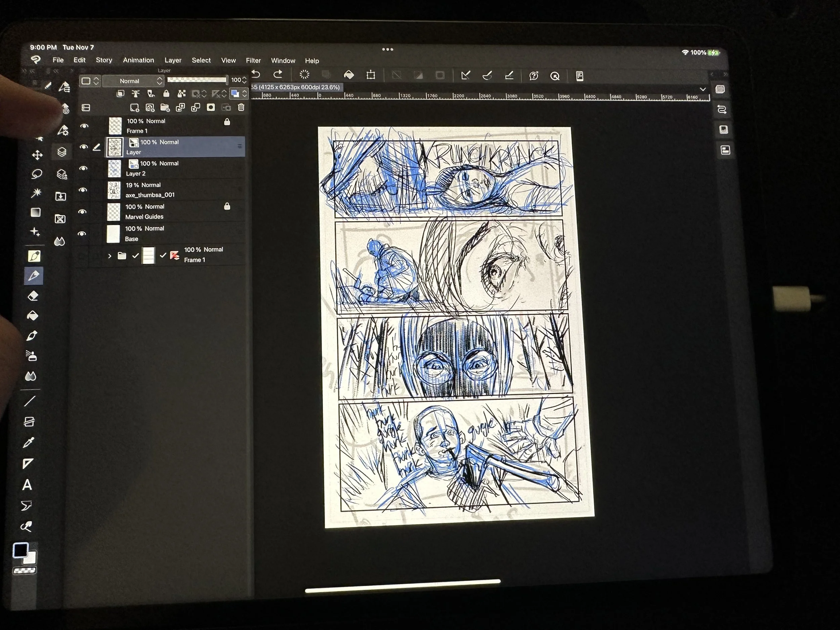Open the Animation menu
The image size is (840, 630).
138,60
